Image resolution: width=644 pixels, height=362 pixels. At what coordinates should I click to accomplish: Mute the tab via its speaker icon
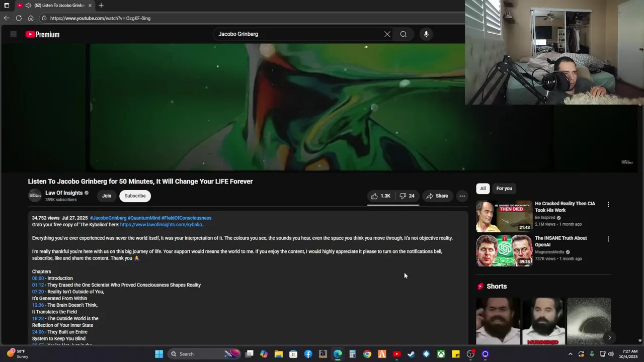click(28, 5)
